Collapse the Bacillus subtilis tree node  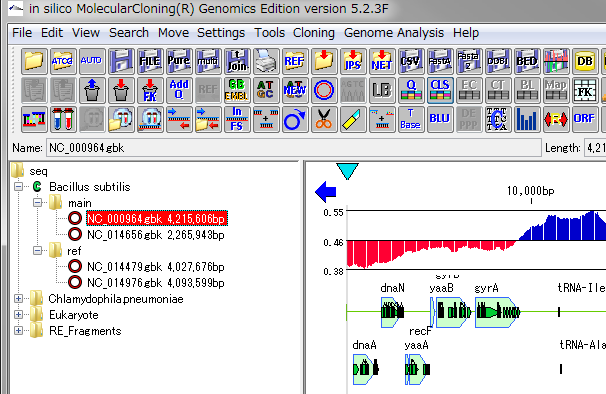pos(18,187)
